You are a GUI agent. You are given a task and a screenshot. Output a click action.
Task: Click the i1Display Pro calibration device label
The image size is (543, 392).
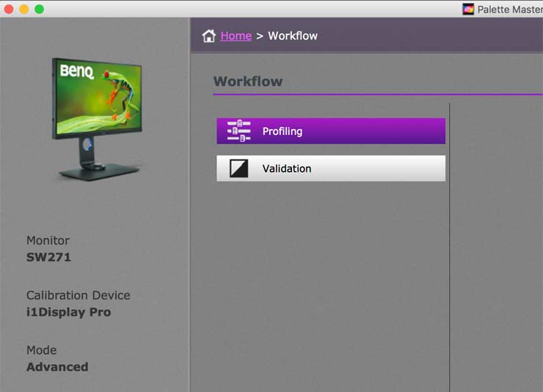[68, 312]
